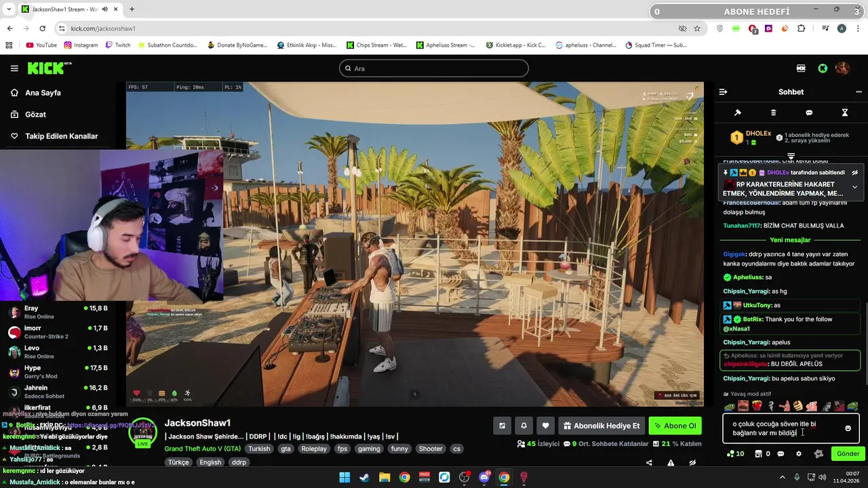Image resolution: width=868 pixels, height=488 pixels.
Task: Click the Abone Ol subscribe button
Action: (675, 426)
